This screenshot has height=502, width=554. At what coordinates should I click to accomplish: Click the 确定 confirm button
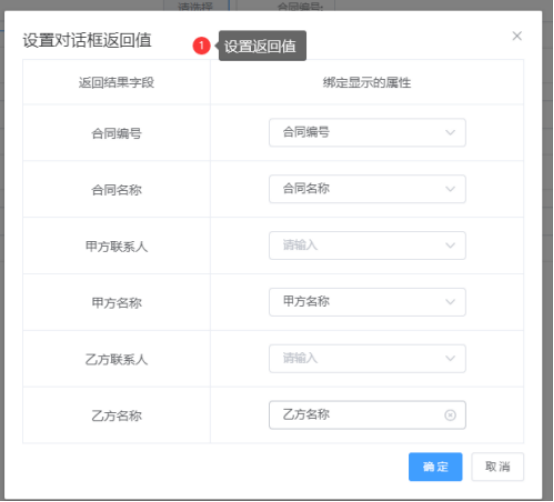435,467
